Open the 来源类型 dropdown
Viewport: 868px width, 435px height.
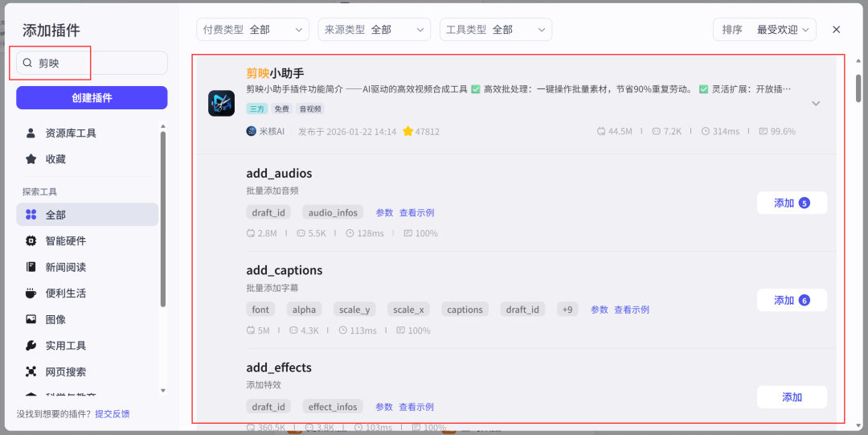[374, 30]
